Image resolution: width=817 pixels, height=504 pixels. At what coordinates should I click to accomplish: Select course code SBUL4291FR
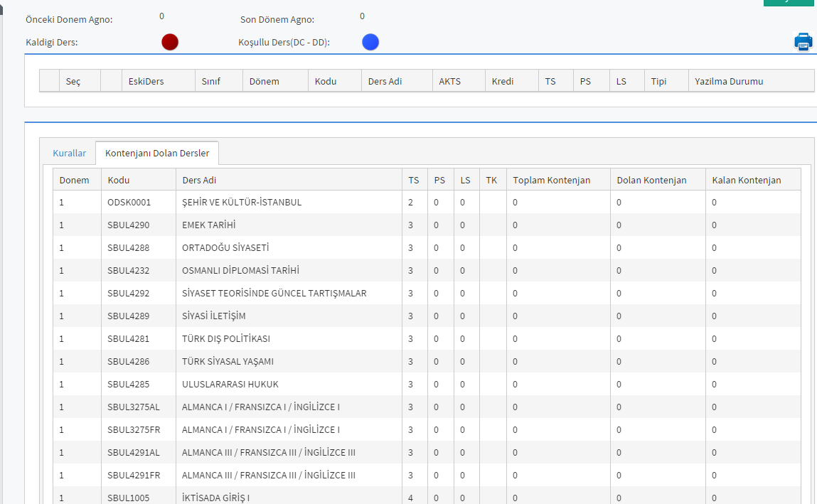134,476
